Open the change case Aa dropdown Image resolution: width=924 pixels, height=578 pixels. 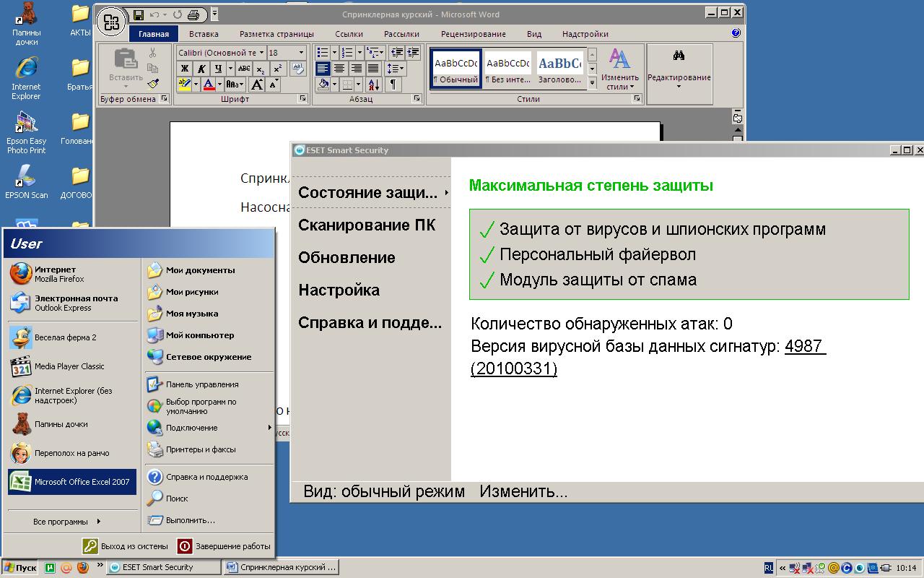[x=234, y=85]
